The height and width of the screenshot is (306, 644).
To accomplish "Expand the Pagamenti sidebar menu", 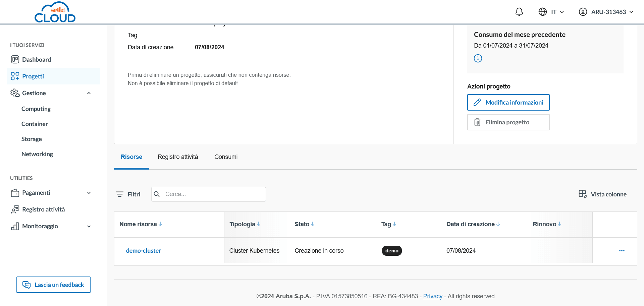I will click(x=89, y=193).
